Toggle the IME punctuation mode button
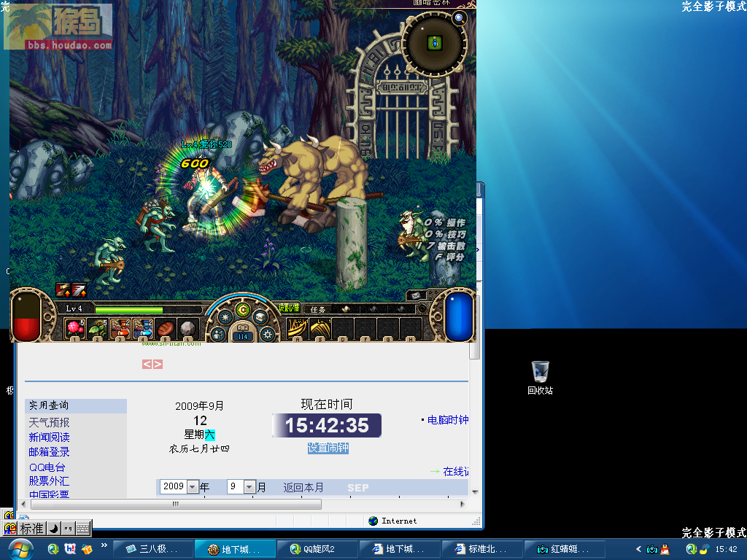This screenshot has width=747, height=560. click(x=68, y=529)
